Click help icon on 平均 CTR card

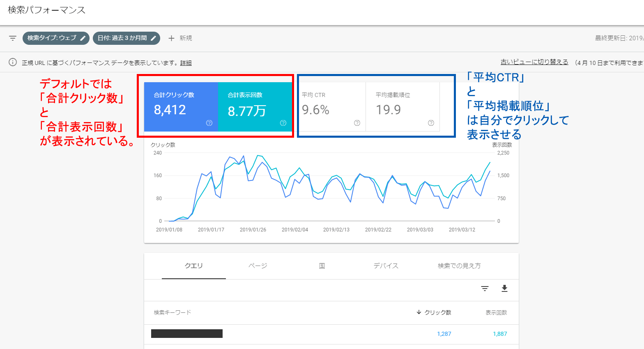pos(357,123)
